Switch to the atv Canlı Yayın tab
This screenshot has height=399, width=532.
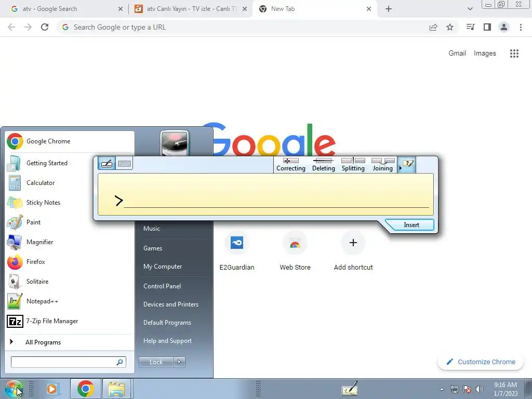tap(190, 9)
